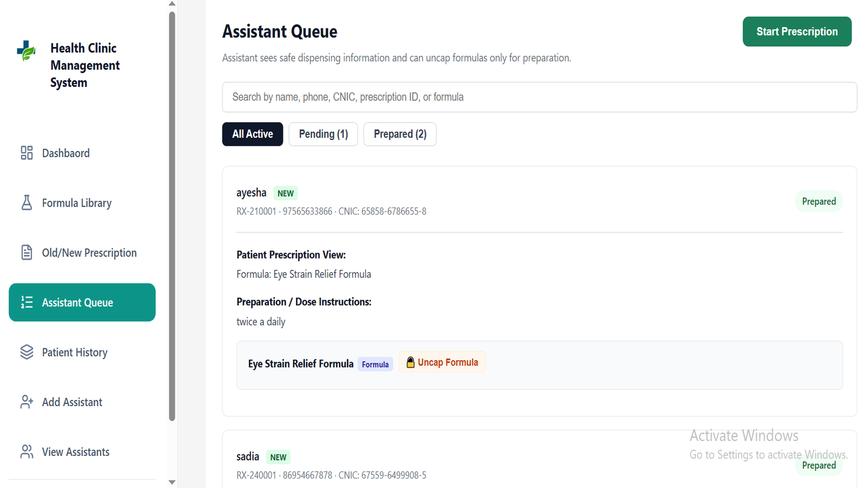Uncap the Eye Strain Relief Formula

click(442, 362)
